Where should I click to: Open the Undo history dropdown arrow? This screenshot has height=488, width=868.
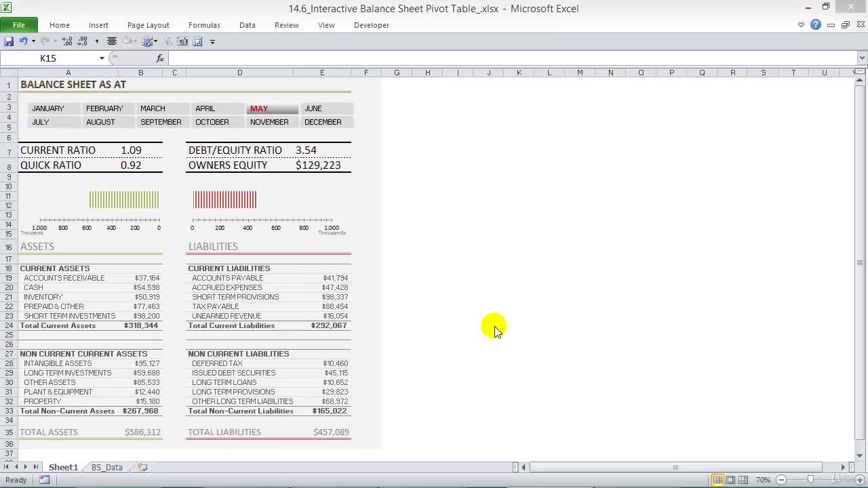pos(33,41)
